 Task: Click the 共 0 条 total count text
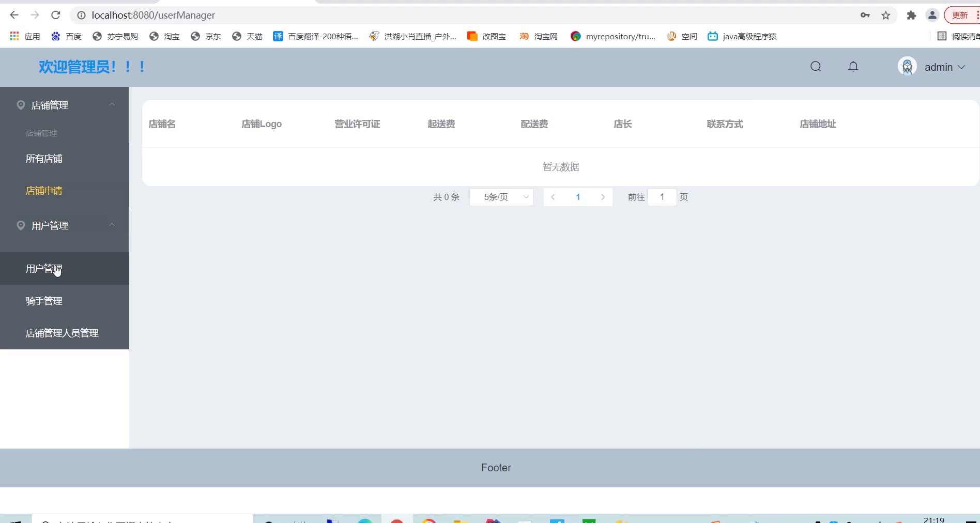point(446,197)
